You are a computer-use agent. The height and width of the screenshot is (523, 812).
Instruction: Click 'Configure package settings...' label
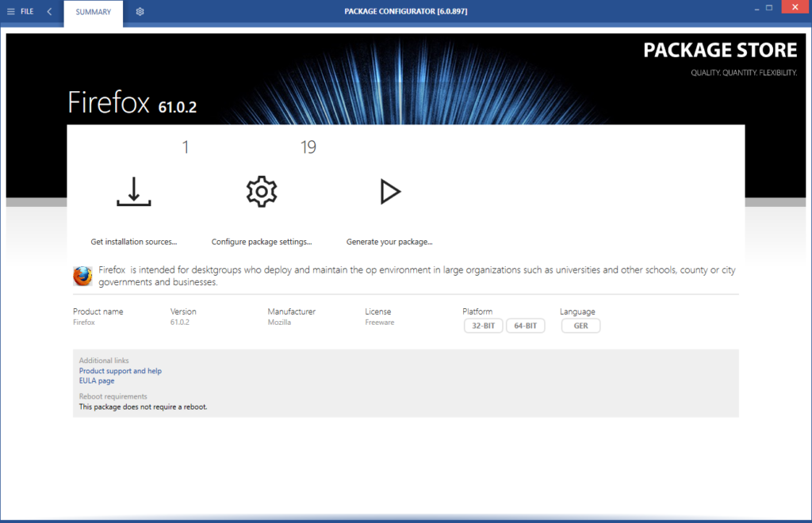(x=262, y=242)
